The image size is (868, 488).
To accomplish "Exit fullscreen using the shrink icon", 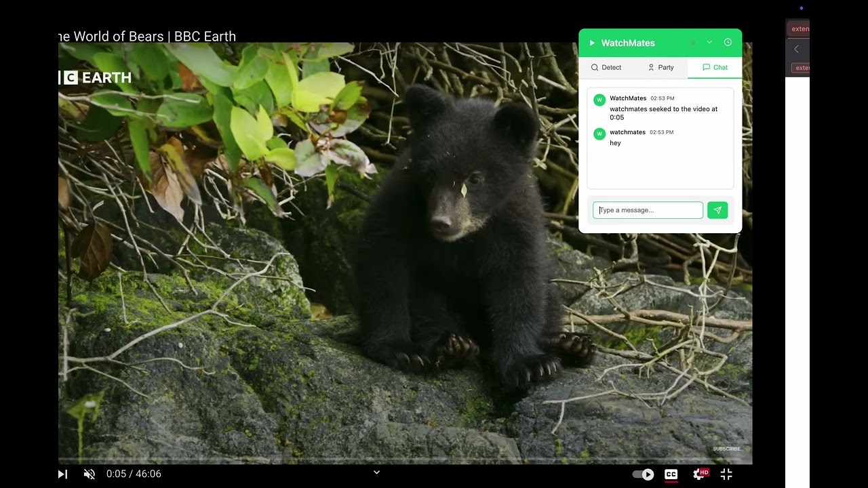I will [726, 474].
